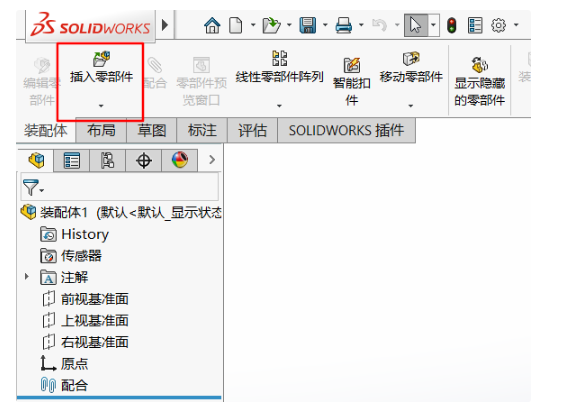564x402 pixels.
Task: Click the Select cursor tool
Action: coord(416,25)
